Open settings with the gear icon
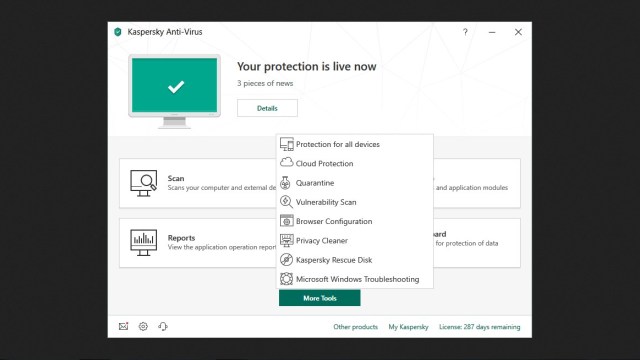The image size is (640, 360). coord(143,326)
